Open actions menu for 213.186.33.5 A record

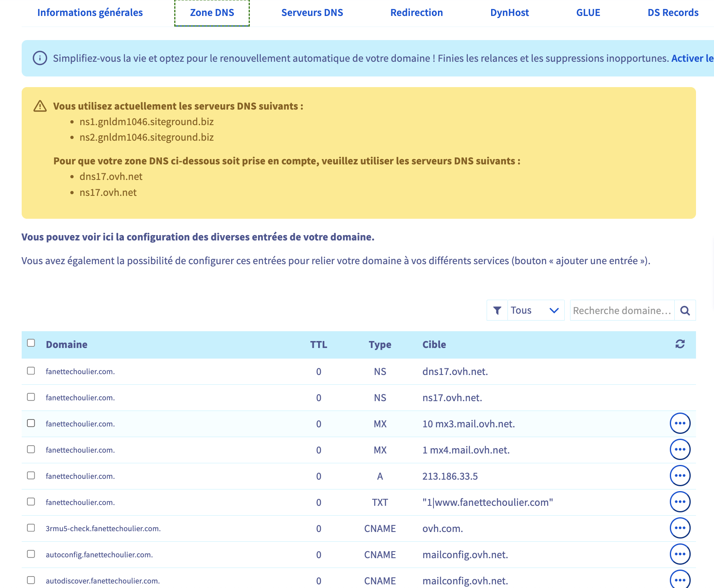click(680, 476)
